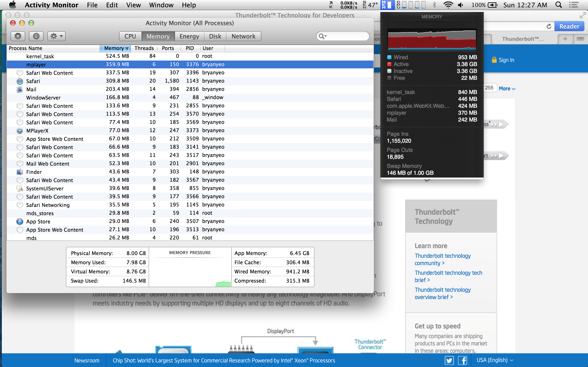This screenshot has height=367, width=588.
Task: Click into the process search field
Action: [x=348, y=36]
